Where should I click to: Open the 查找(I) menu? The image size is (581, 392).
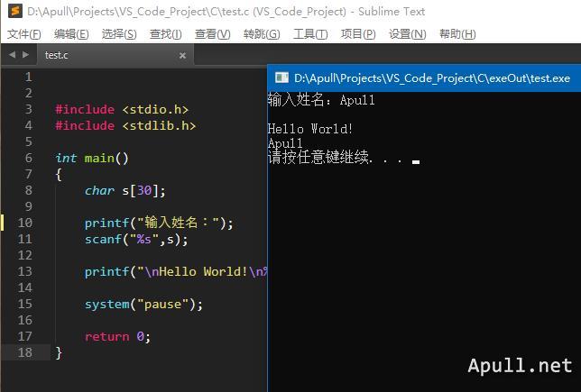tap(165, 34)
